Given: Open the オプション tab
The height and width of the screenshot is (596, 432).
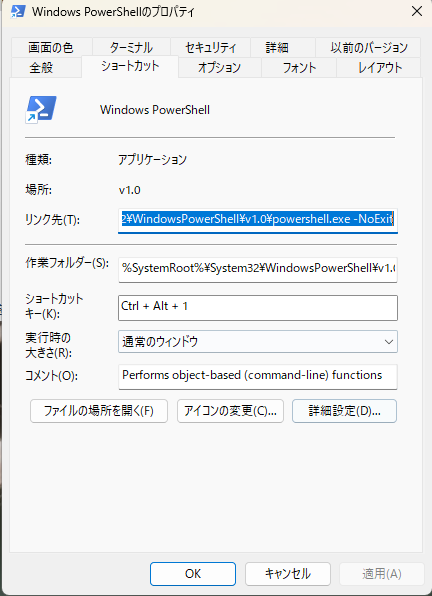Looking at the screenshot, I should tap(220, 68).
